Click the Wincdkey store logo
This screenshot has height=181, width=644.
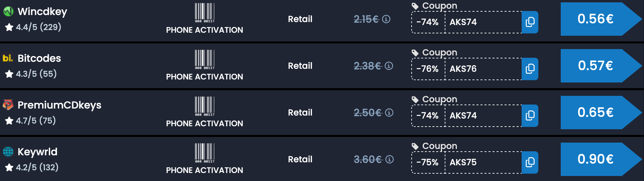click(x=8, y=12)
